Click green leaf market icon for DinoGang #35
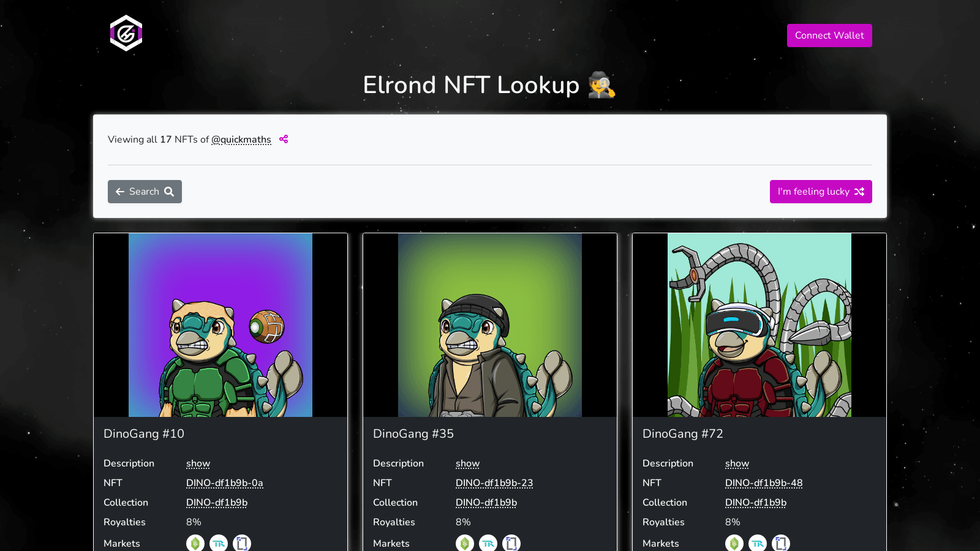980x551 pixels. (465, 543)
